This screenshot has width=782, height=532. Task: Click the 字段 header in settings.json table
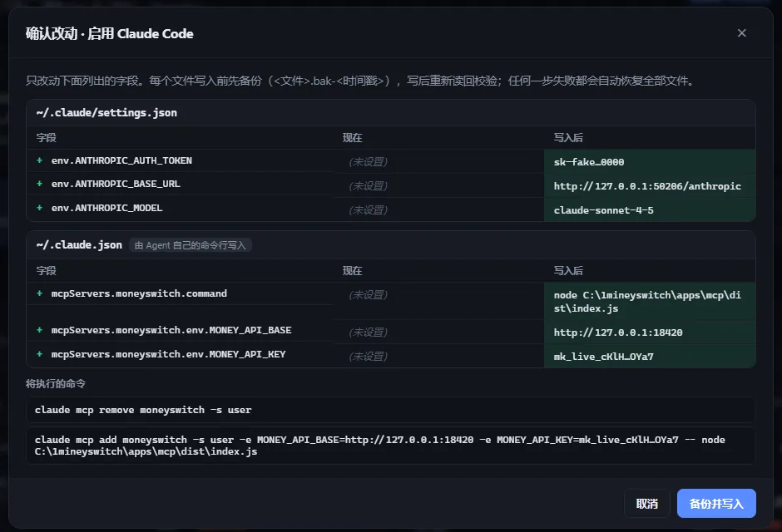point(46,137)
